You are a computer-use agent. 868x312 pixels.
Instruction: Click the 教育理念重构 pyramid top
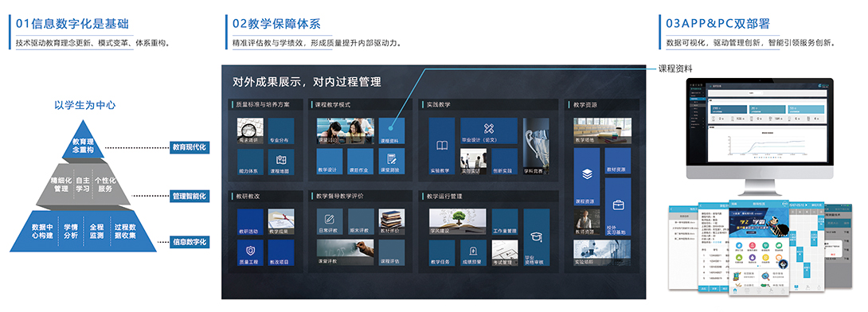pos(83,146)
